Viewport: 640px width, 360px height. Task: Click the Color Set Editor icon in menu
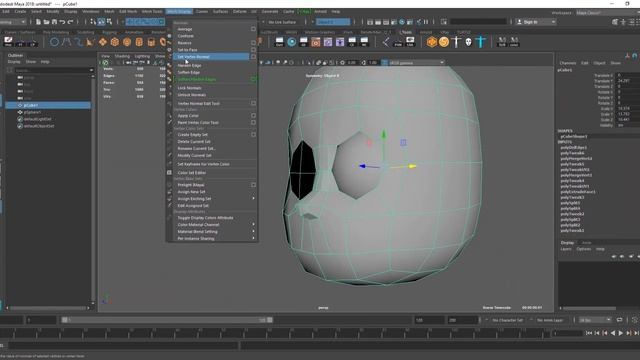pos(169,173)
